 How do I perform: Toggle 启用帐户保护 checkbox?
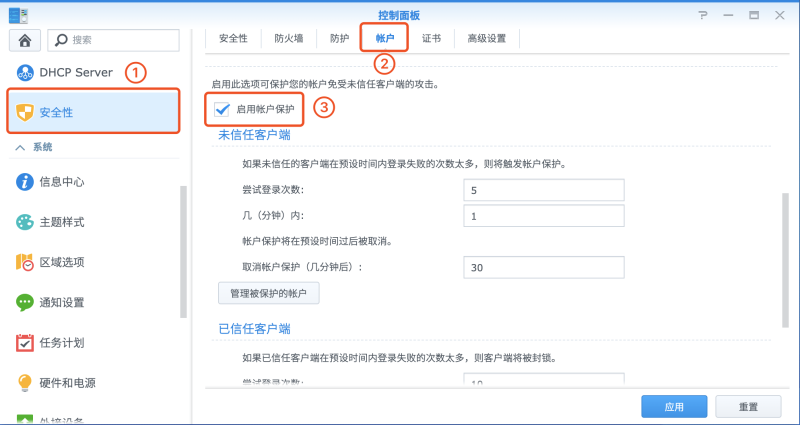point(222,109)
